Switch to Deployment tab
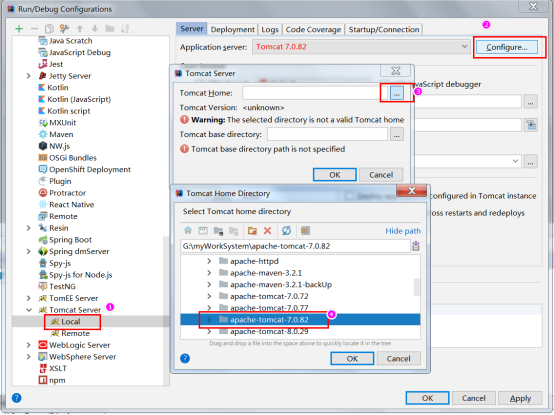Viewport: 554px width, 415px height. click(x=232, y=30)
